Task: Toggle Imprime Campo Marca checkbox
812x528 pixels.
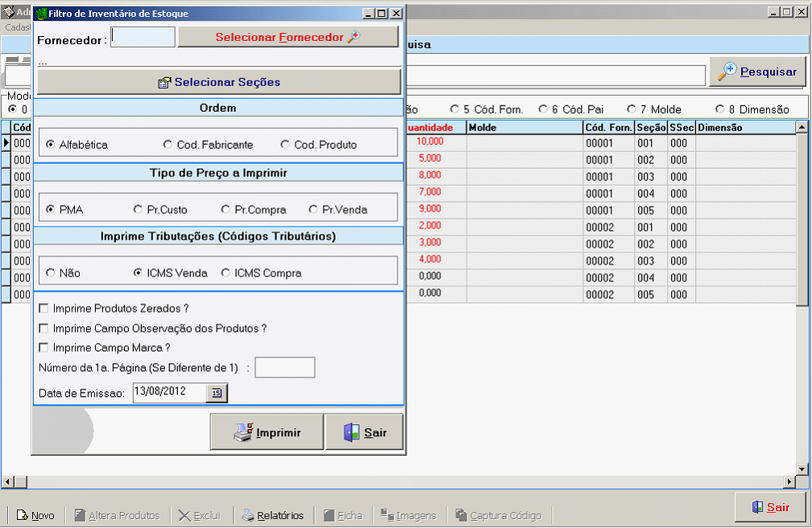Action: (43, 348)
